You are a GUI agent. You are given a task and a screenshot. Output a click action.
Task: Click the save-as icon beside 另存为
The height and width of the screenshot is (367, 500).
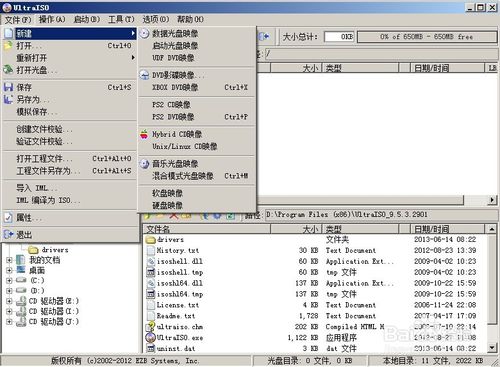[x=8, y=99]
